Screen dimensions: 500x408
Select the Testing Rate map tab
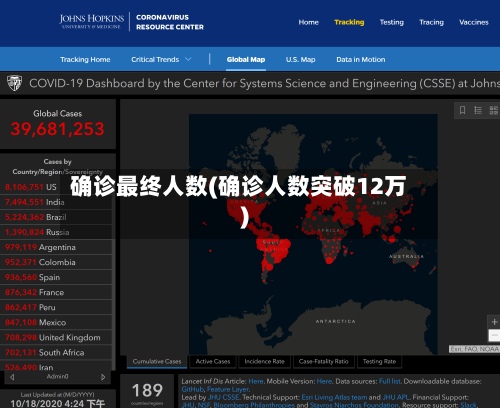[379, 361]
